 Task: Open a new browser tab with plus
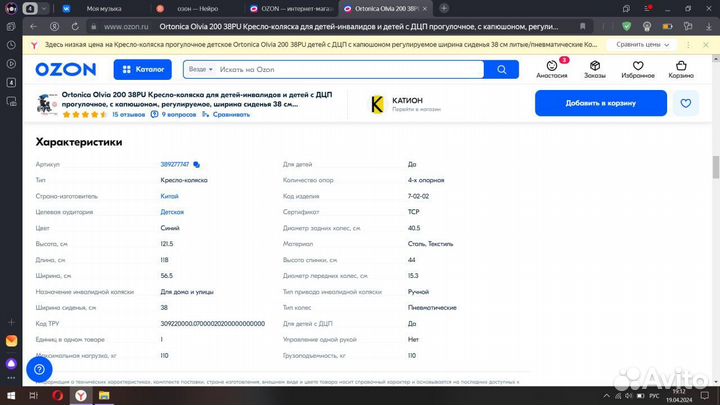tap(444, 8)
